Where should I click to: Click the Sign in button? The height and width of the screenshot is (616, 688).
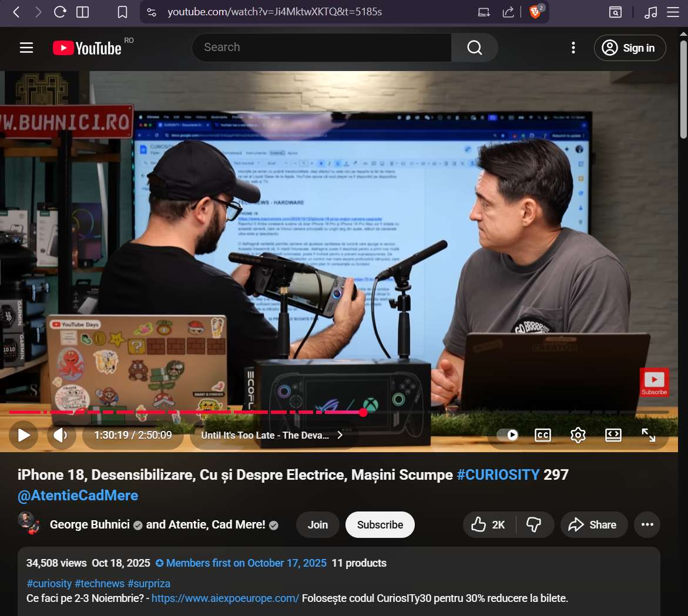pos(629,48)
